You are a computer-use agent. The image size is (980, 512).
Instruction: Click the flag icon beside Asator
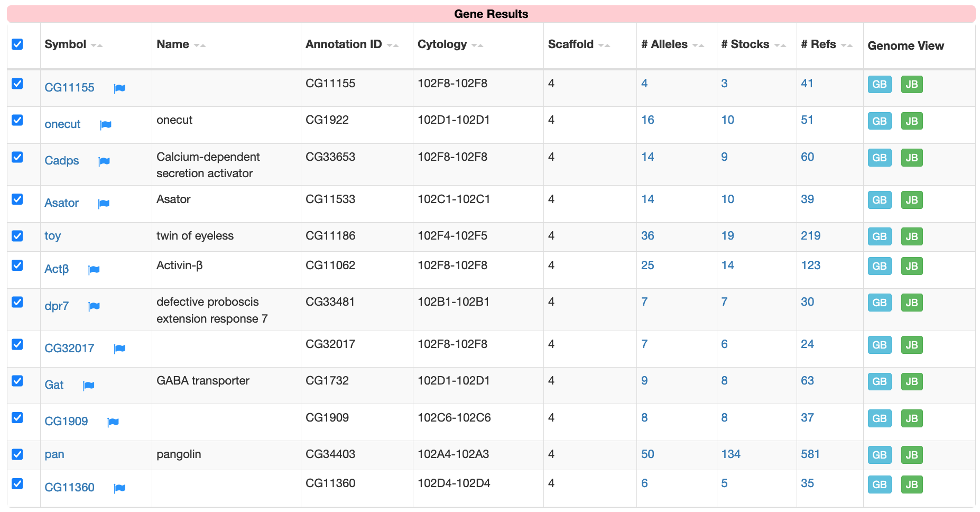[x=104, y=204]
